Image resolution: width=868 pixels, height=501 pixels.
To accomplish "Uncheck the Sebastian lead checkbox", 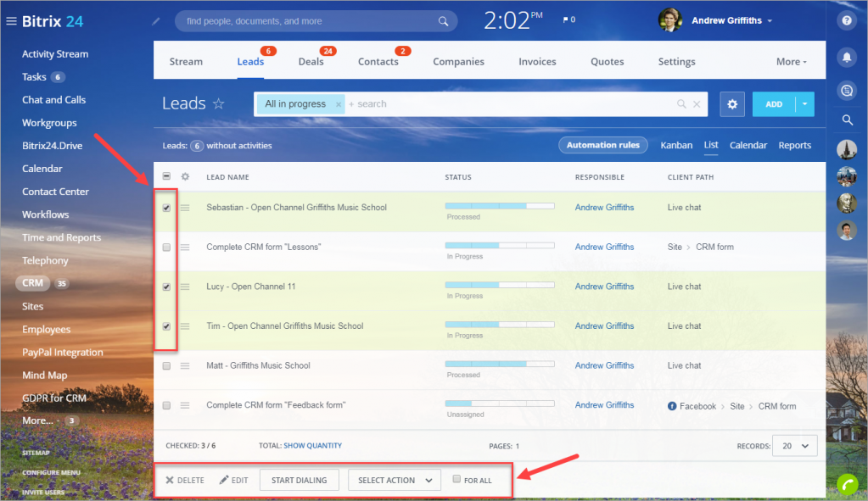I will pyautogui.click(x=166, y=208).
